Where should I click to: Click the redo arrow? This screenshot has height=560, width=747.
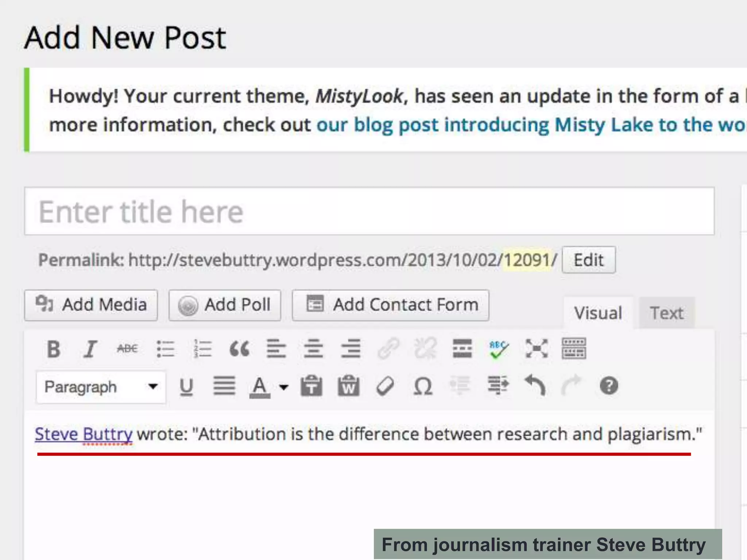click(571, 385)
